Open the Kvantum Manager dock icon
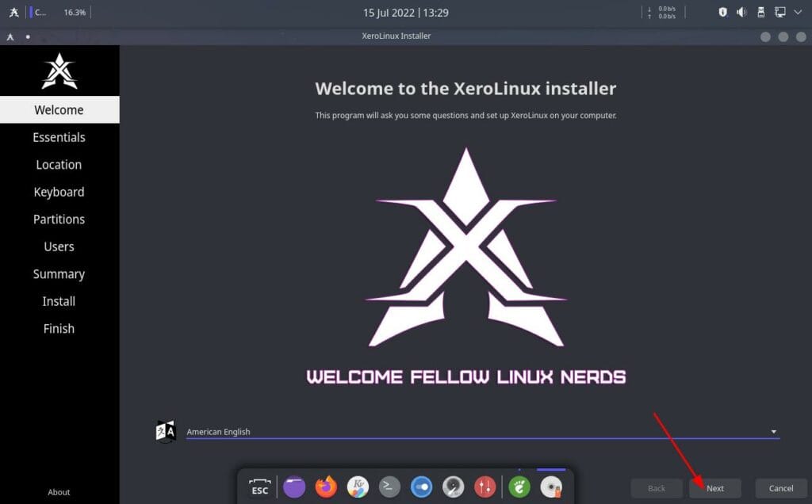812x504 pixels. 358,487
